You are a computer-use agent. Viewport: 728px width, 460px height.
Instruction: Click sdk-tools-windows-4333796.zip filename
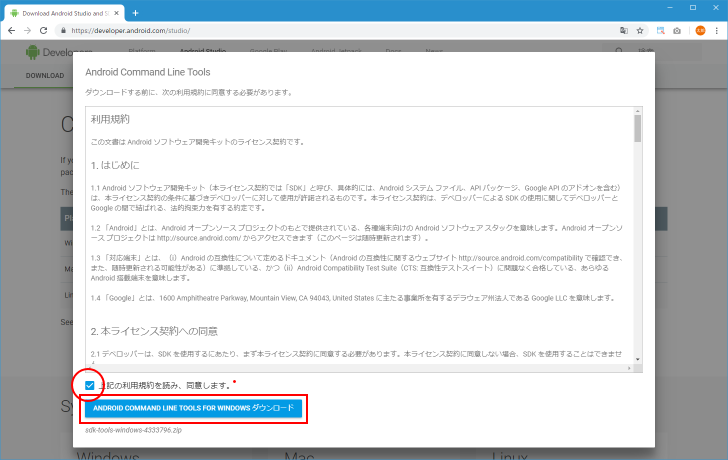coord(133,430)
